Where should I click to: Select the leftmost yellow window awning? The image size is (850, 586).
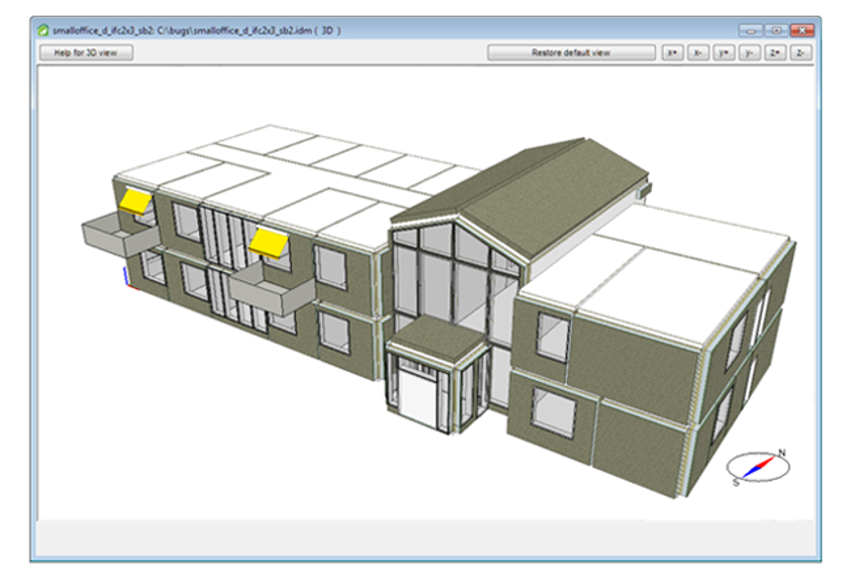click(x=135, y=201)
